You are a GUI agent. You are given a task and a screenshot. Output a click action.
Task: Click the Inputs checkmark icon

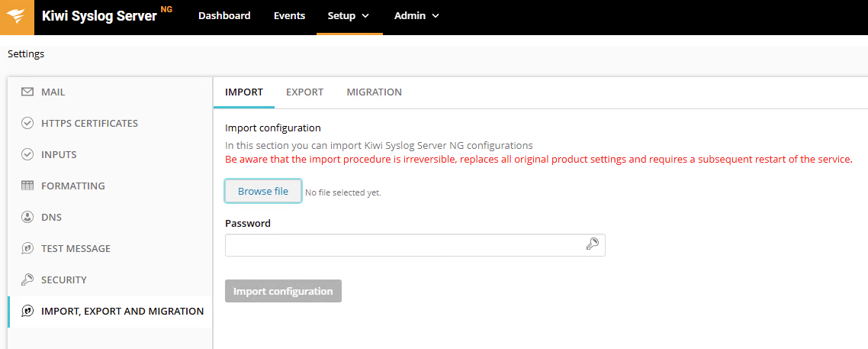pyautogui.click(x=27, y=154)
